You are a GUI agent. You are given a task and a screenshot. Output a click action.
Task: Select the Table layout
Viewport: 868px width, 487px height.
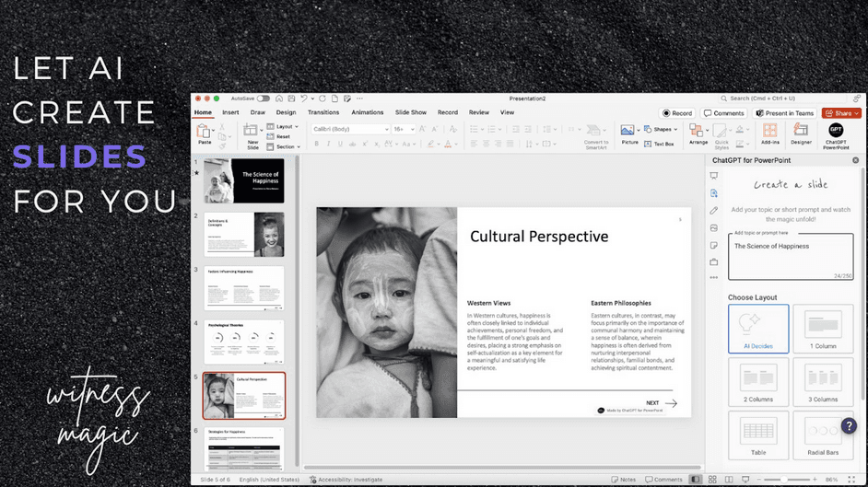[758, 435]
